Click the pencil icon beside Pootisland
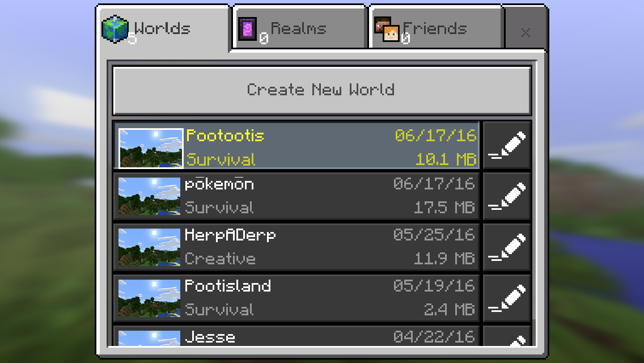The height and width of the screenshot is (363, 644). (507, 298)
